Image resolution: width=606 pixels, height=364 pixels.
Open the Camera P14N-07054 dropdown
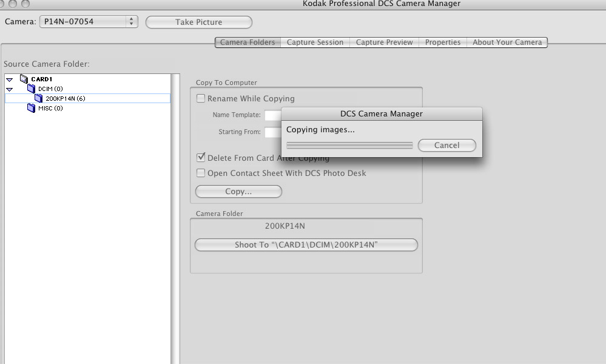89,22
